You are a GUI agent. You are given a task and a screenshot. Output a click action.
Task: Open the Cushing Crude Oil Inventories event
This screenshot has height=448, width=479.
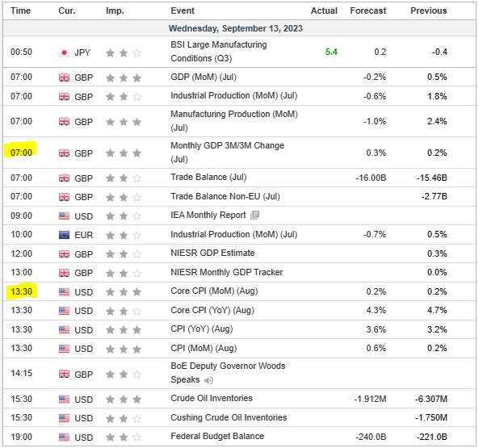click(x=229, y=417)
